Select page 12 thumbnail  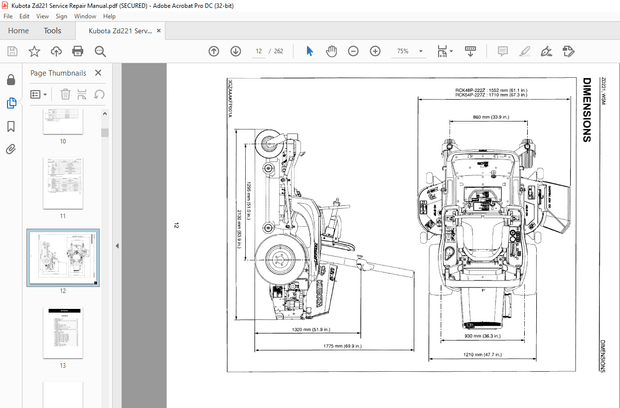pyautogui.click(x=63, y=257)
